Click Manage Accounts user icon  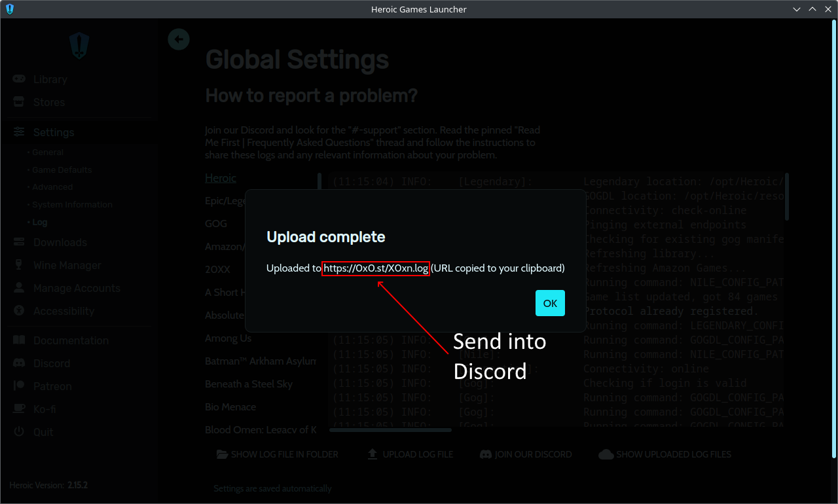click(x=20, y=288)
